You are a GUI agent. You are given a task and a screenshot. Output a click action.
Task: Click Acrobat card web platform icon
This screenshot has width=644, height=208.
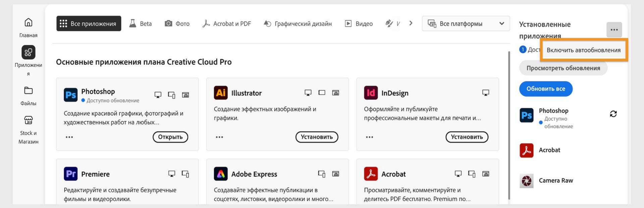pos(485,174)
